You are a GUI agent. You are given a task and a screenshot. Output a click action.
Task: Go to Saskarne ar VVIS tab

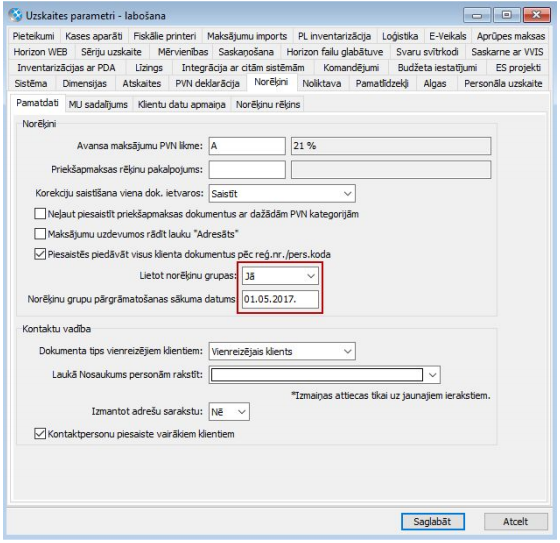[x=507, y=52]
